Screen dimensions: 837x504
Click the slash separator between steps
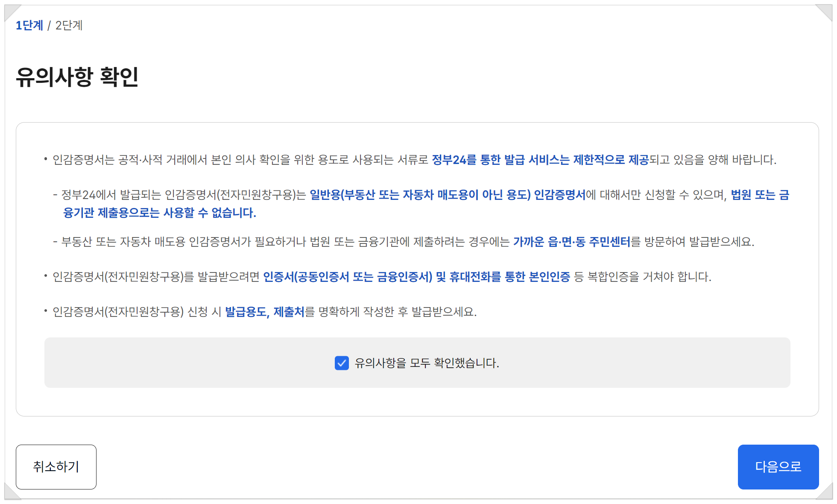[x=49, y=26]
